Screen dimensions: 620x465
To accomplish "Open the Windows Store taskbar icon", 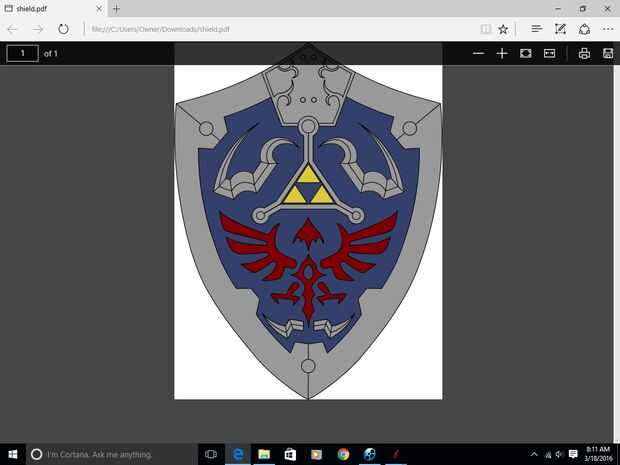I will (x=290, y=454).
